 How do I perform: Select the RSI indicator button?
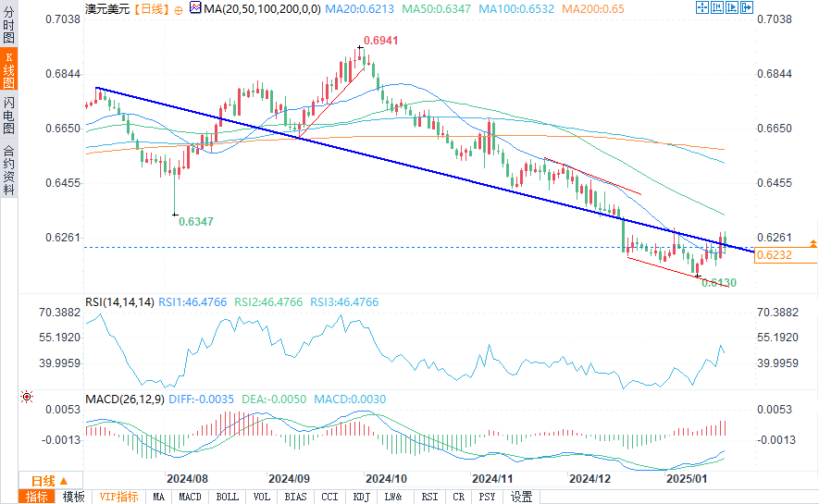click(x=430, y=497)
